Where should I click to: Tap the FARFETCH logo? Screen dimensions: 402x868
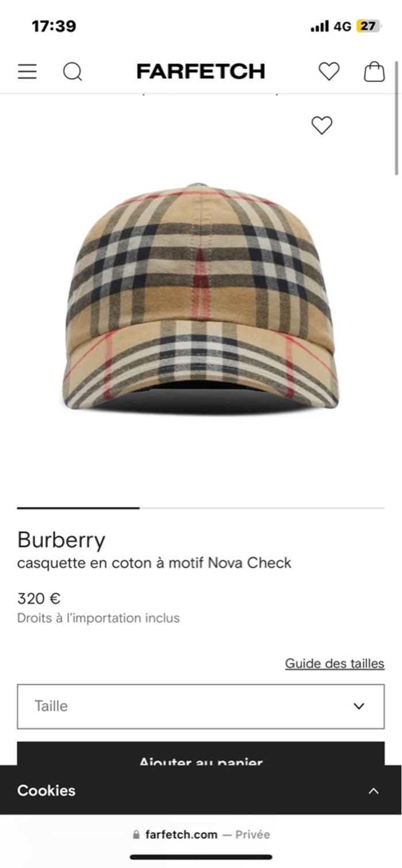pos(200,72)
